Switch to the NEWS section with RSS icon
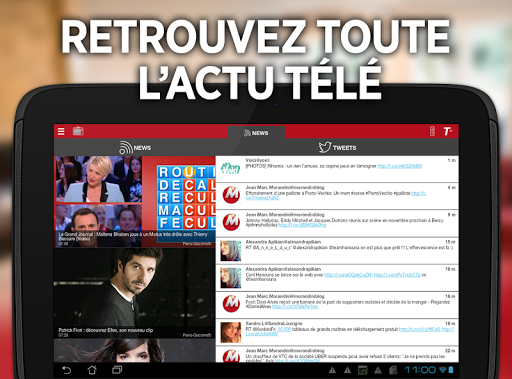Viewport: 512px width, 379px height. (x=135, y=147)
